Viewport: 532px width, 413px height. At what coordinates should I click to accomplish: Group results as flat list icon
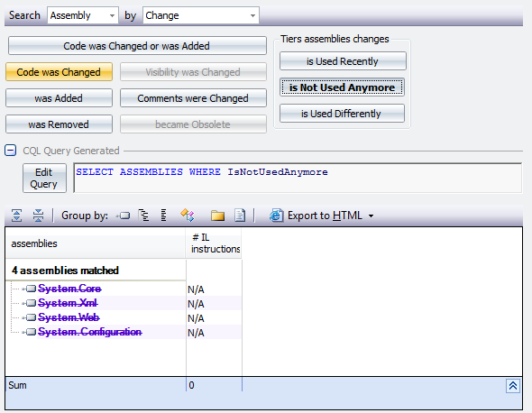163,216
